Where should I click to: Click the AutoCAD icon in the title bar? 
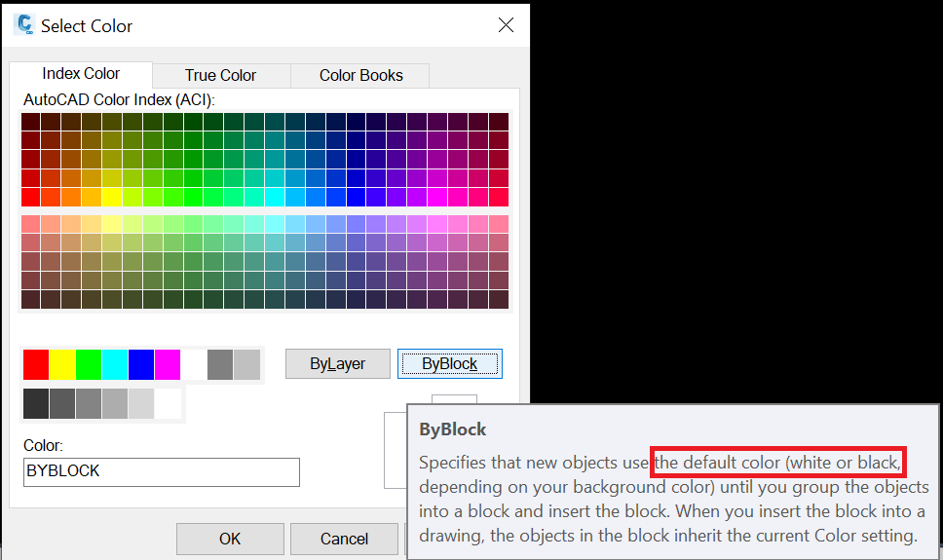24,24
